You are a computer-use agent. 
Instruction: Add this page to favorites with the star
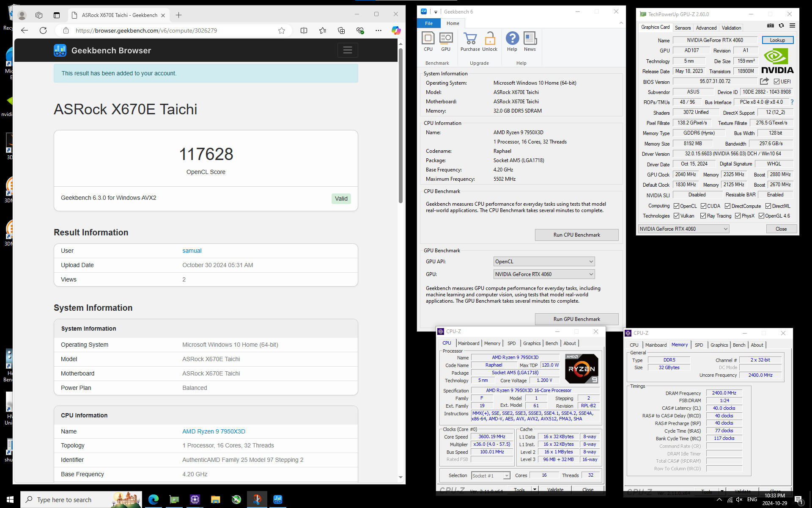tap(282, 30)
